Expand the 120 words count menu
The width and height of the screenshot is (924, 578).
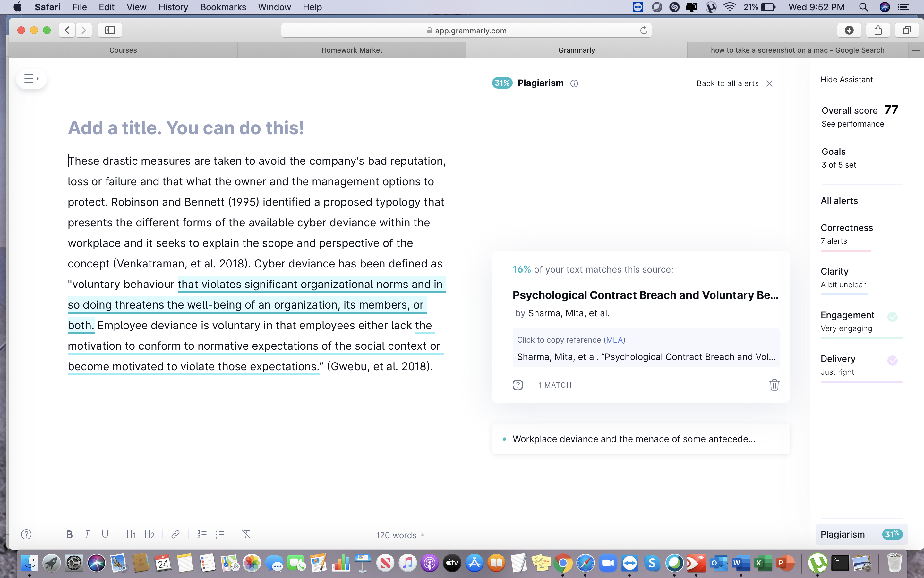tap(400, 535)
